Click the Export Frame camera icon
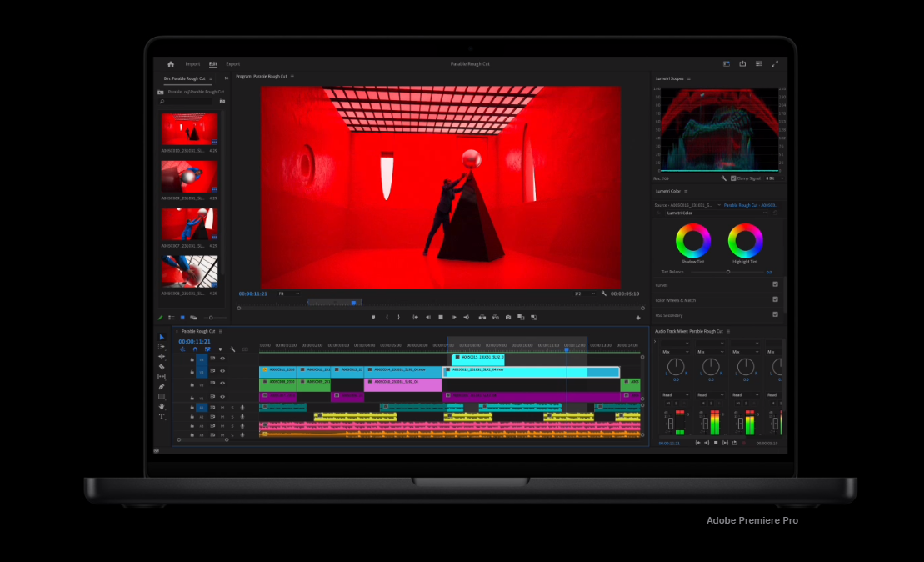This screenshot has width=924, height=562. point(507,317)
